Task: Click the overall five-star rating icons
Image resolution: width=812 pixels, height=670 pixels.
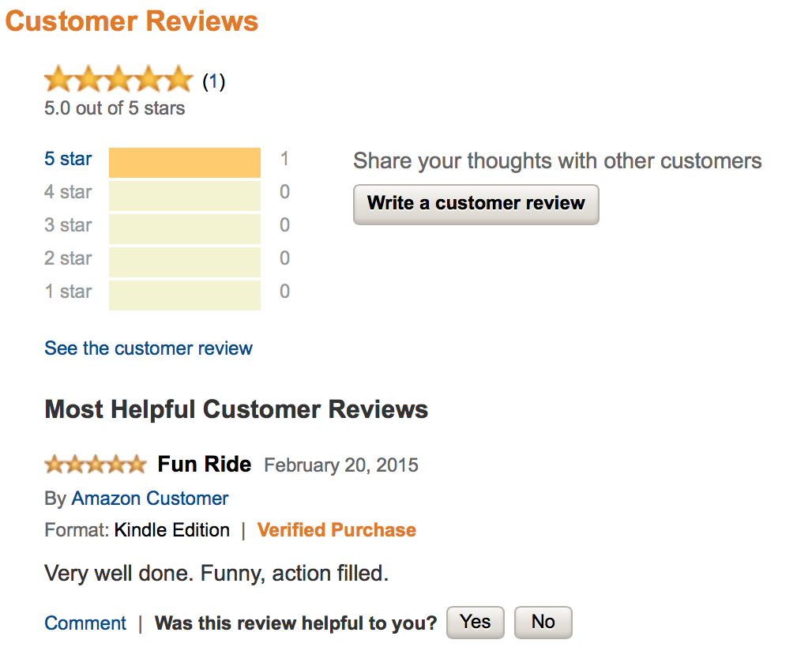Action: (118, 79)
